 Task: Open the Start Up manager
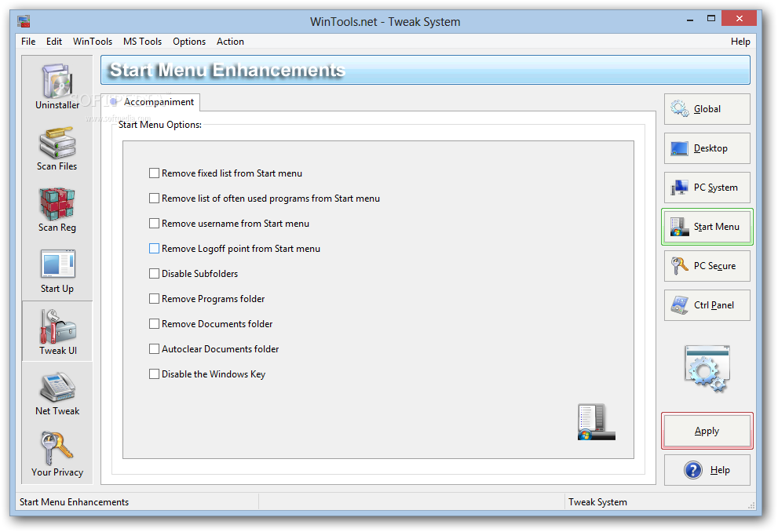(x=57, y=271)
